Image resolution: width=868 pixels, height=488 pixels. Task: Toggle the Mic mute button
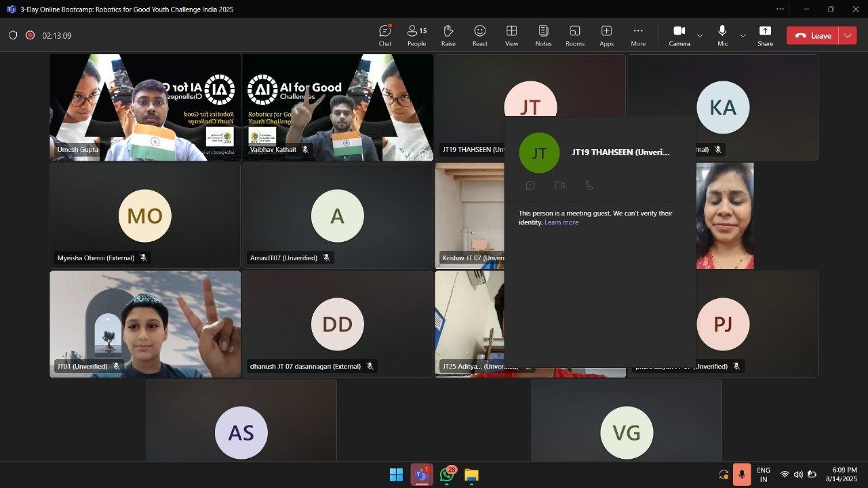click(722, 35)
